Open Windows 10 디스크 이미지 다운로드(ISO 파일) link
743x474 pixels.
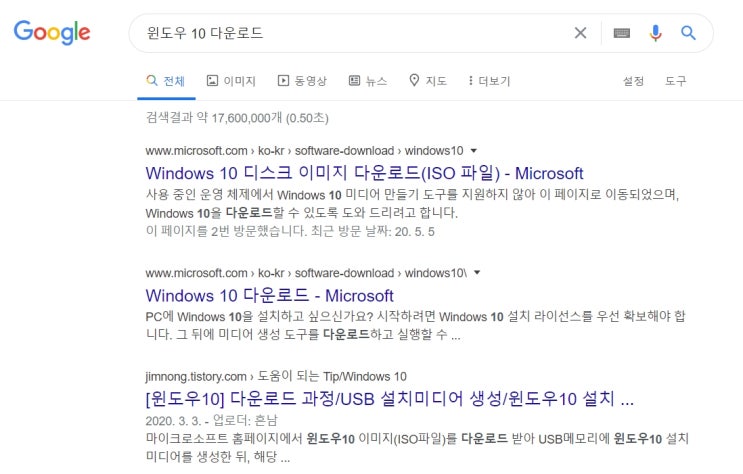coord(364,173)
